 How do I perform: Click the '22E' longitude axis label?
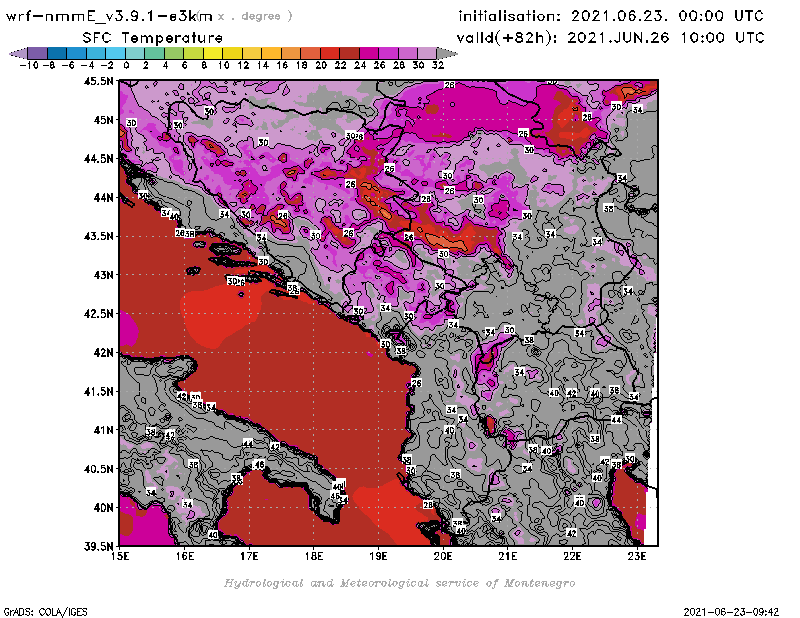[x=572, y=556]
